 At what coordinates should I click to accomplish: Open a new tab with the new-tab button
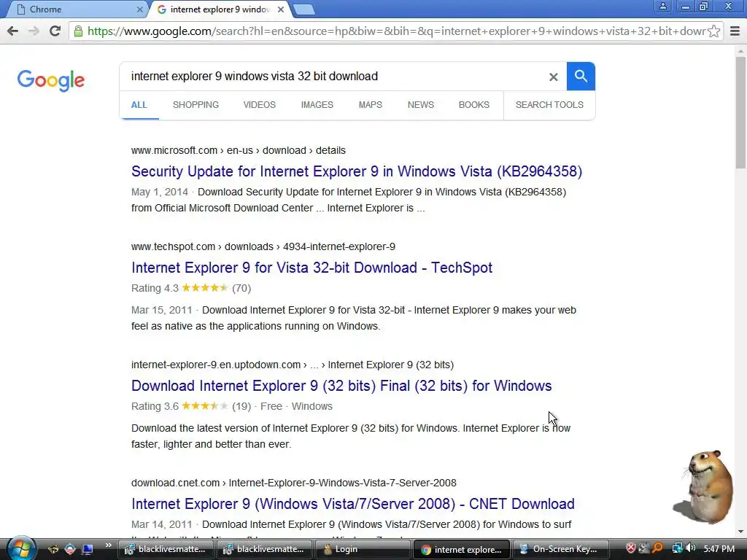pyautogui.click(x=303, y=9)
